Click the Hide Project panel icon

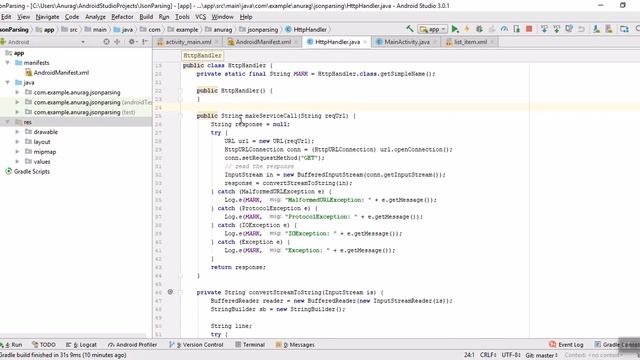tap(145, 42)
